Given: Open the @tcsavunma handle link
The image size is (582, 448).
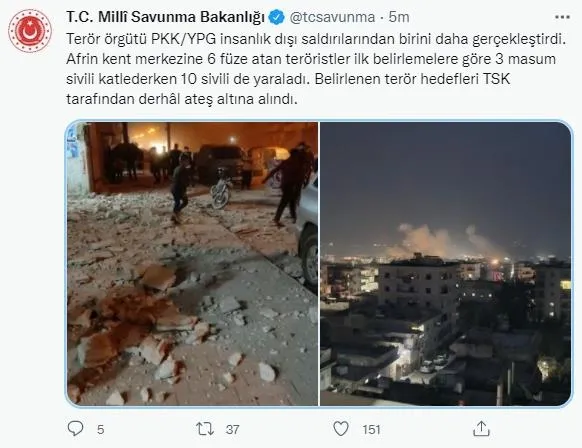Looking at the screenshot, I should coord(332,17).
